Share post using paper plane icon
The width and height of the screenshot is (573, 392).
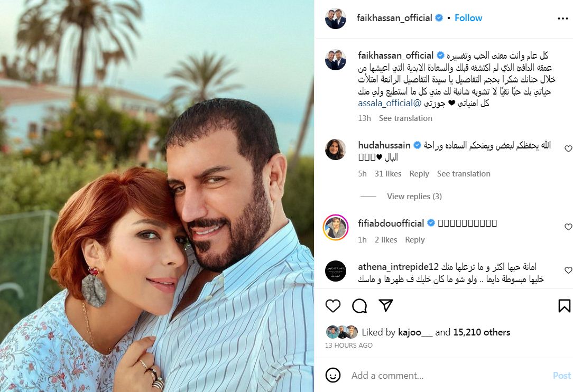(x=386, y=305)
